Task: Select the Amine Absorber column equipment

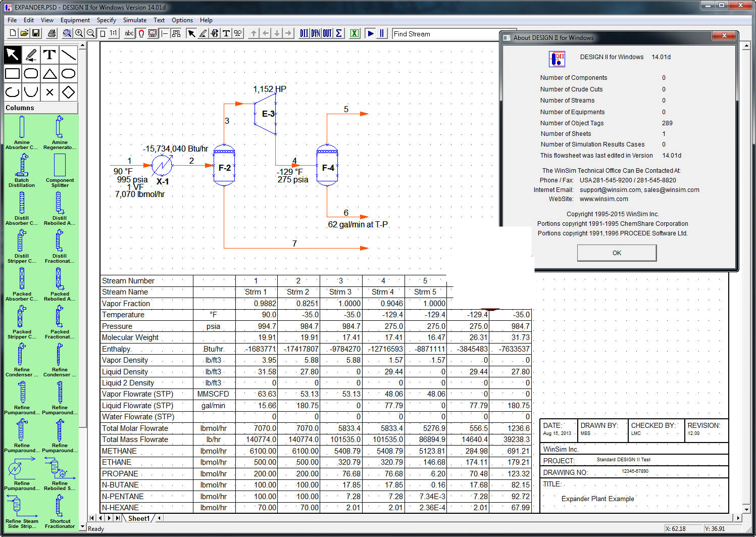Action: (22, 132)
